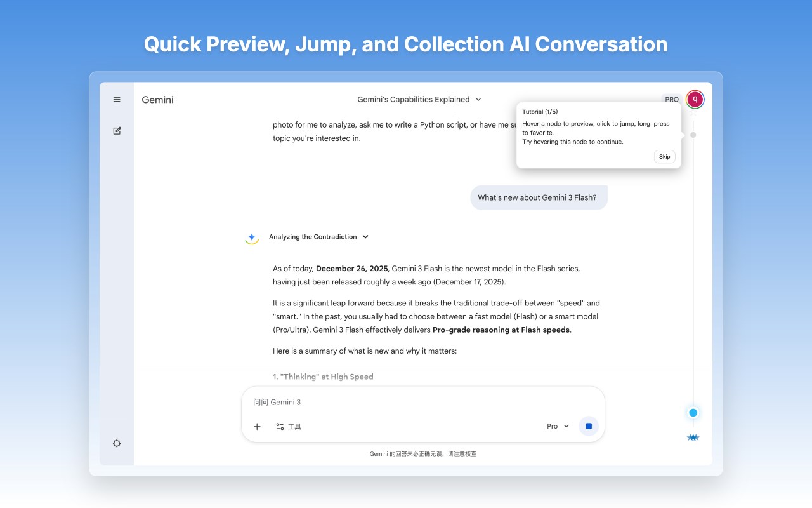Click the starred favorites icon below the timeline
This screenshot has width=812, height=508.
click(x=693, y=438)
